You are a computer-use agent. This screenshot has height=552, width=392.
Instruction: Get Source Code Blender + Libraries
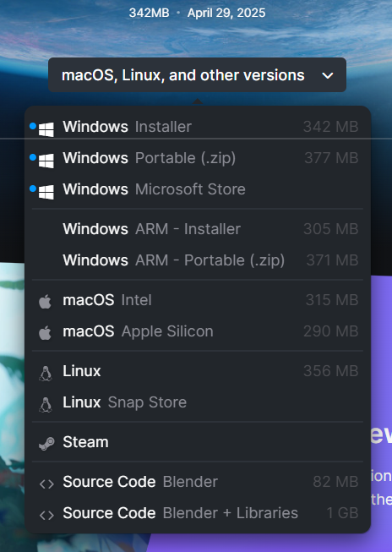tap(198, 513)
